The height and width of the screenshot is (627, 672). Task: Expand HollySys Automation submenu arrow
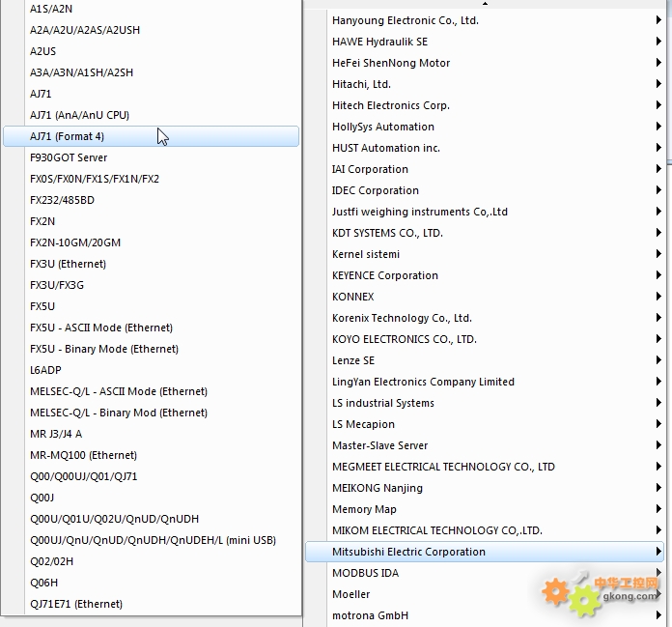tap(658, 127)
